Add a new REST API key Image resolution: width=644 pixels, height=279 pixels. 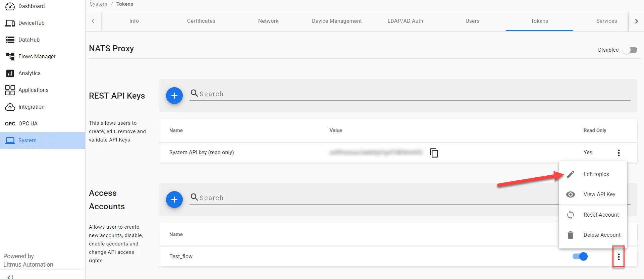(174, 96)
